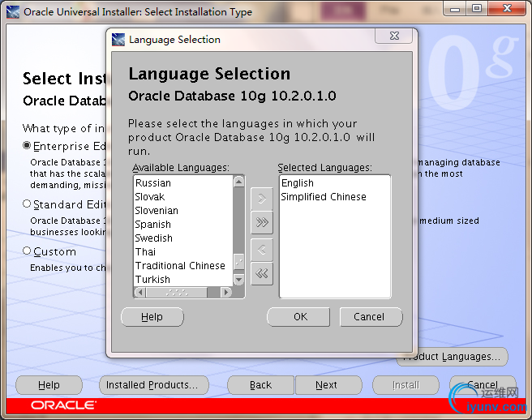This screenshot has width=532, height=420.
Task: Click the Install button in the installer
Action: 405,385
